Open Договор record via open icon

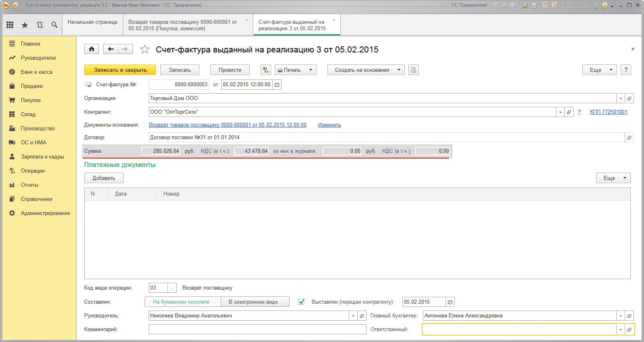tap(629, 138)
